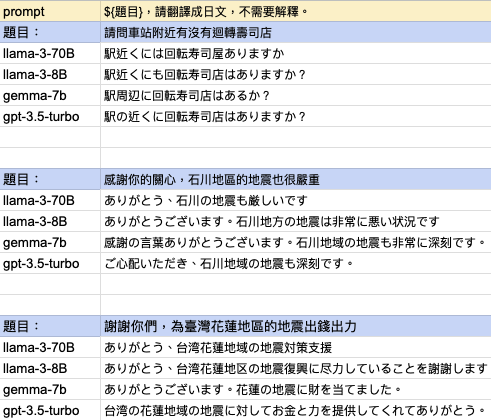
Task: Click the prompt template cell with ${題目}
Action: tap(296, 11)
